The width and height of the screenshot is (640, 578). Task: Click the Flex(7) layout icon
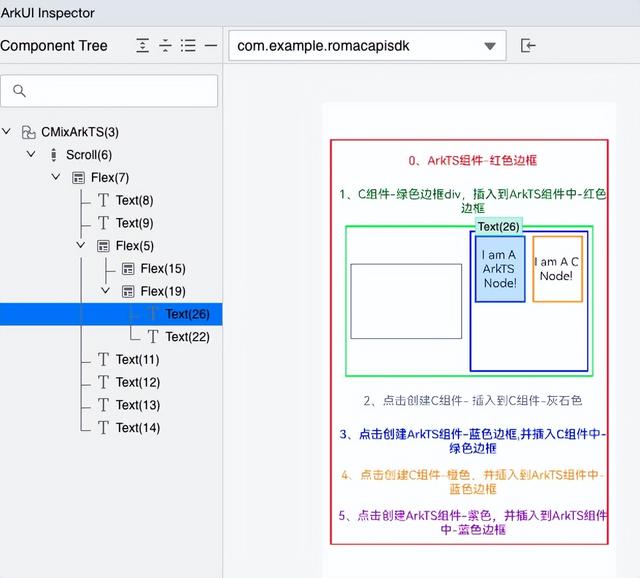[78, 178]
